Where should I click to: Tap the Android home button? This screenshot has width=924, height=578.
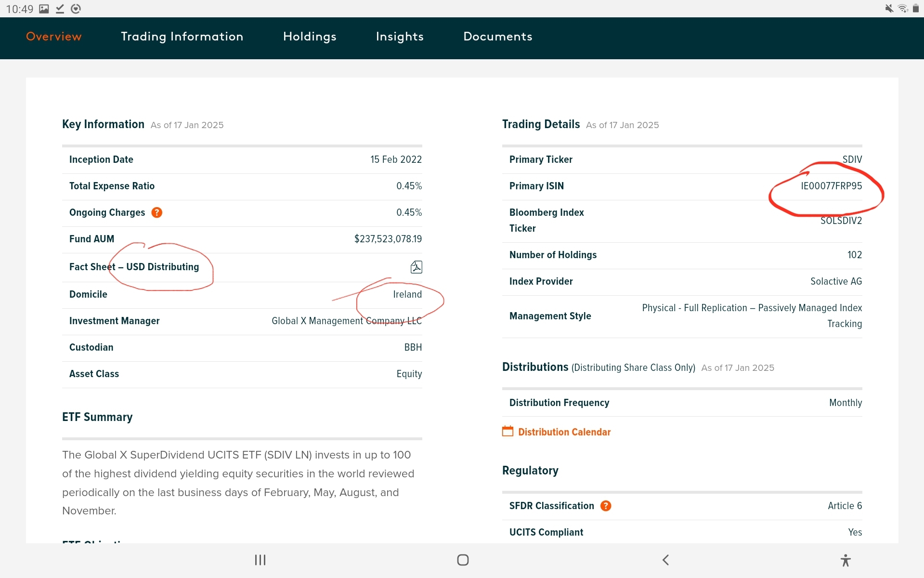tap(463, 560)
